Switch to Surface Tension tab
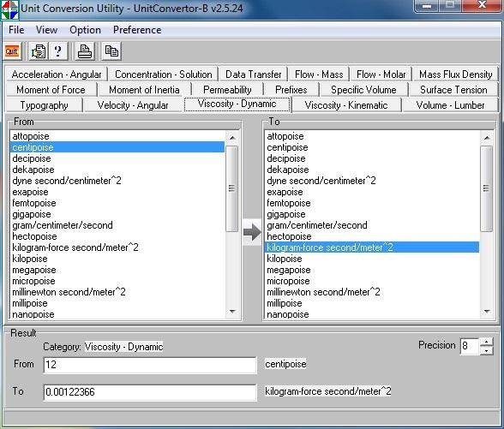 point(453,90)
